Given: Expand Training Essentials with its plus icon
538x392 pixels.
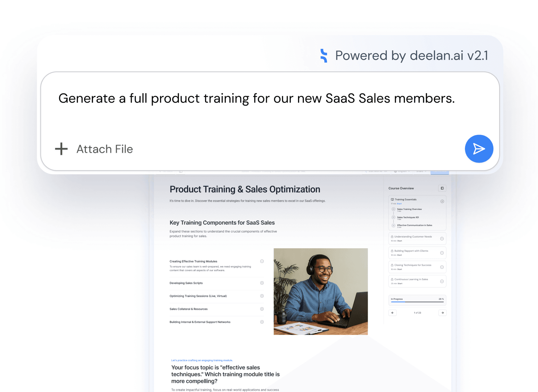Looking at the screenshot, I should [x=442, y=201].
